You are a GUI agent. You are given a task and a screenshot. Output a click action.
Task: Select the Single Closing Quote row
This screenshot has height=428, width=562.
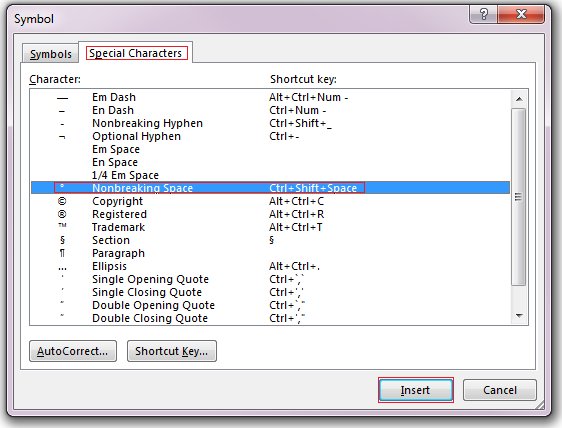pos(270,292)
